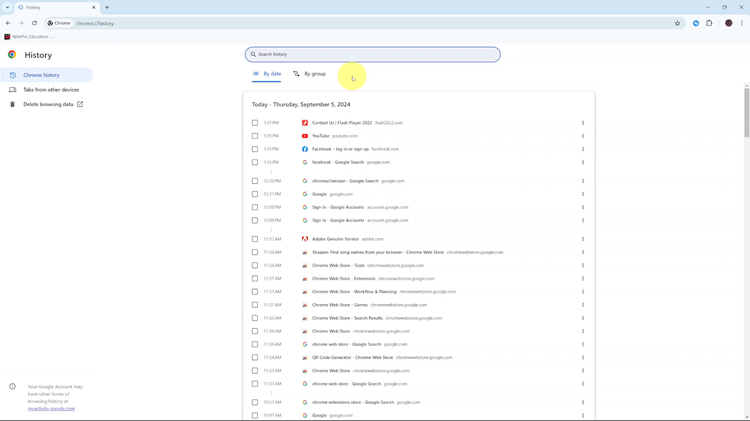Open more actions for Facebook log in entry
The image size is (750, 421).
(583, 149)
